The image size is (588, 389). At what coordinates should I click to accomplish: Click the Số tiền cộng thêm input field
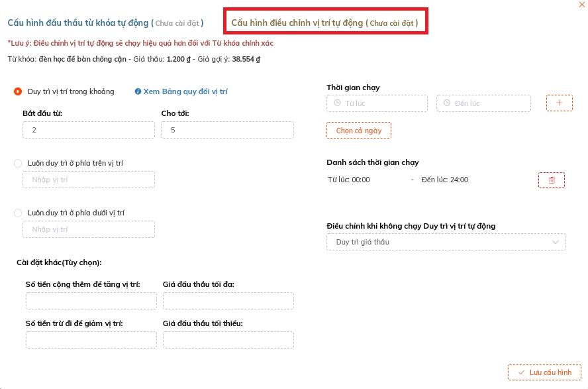coord(91,301)
